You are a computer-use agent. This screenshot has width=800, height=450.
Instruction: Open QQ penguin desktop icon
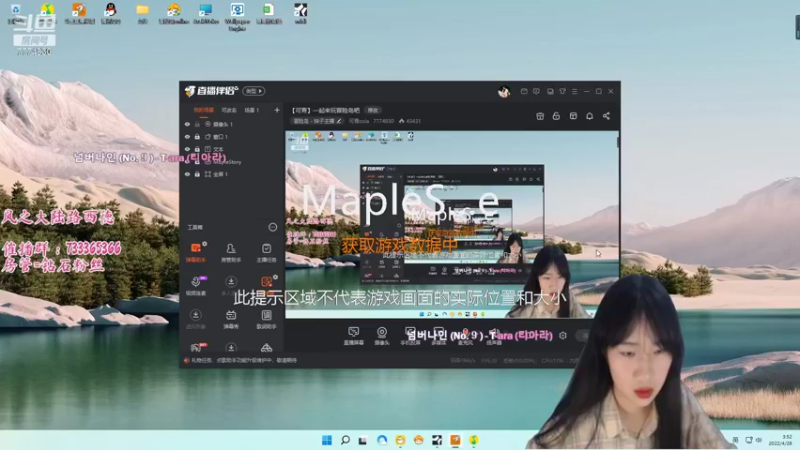[x=110, y=13]
